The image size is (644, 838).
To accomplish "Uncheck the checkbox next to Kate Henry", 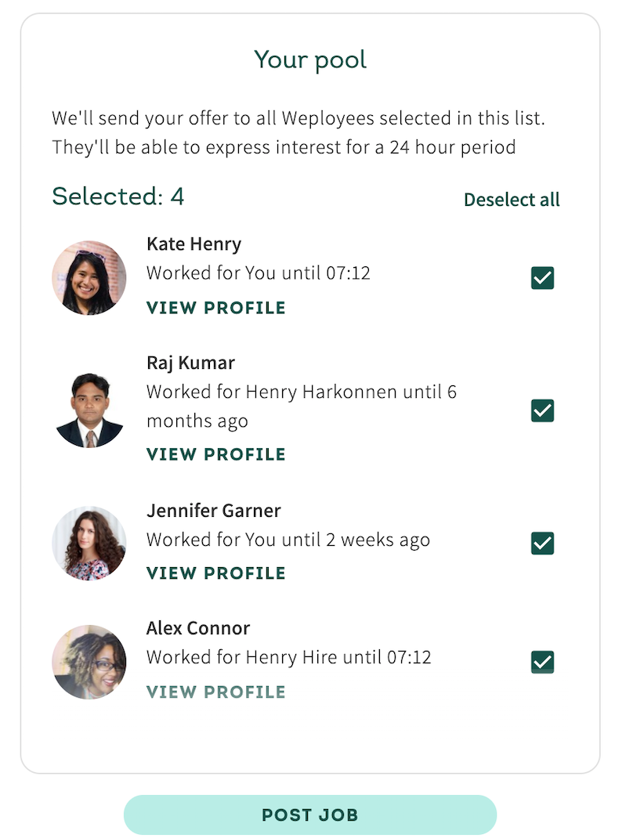I will click(542, 277).
